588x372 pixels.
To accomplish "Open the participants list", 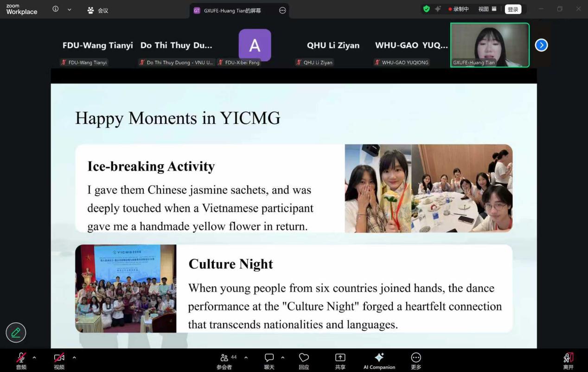I will (224, 361).
